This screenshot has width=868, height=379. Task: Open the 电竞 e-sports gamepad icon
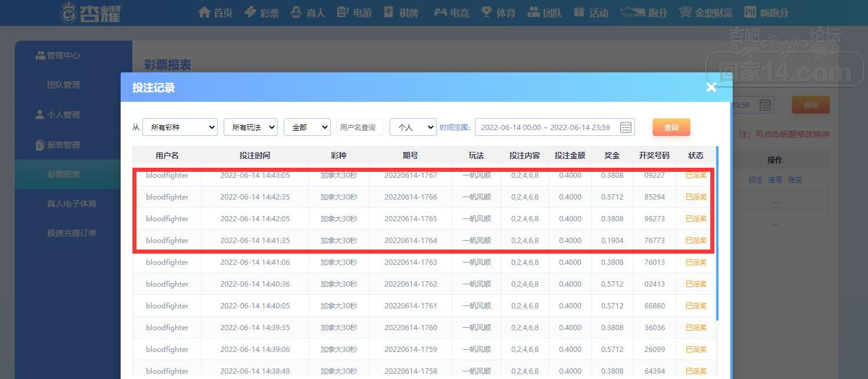(x=440, y=12)
